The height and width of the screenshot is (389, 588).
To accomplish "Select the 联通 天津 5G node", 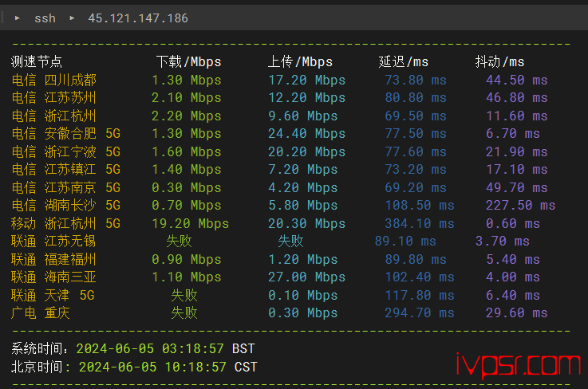I will (53, 295).
